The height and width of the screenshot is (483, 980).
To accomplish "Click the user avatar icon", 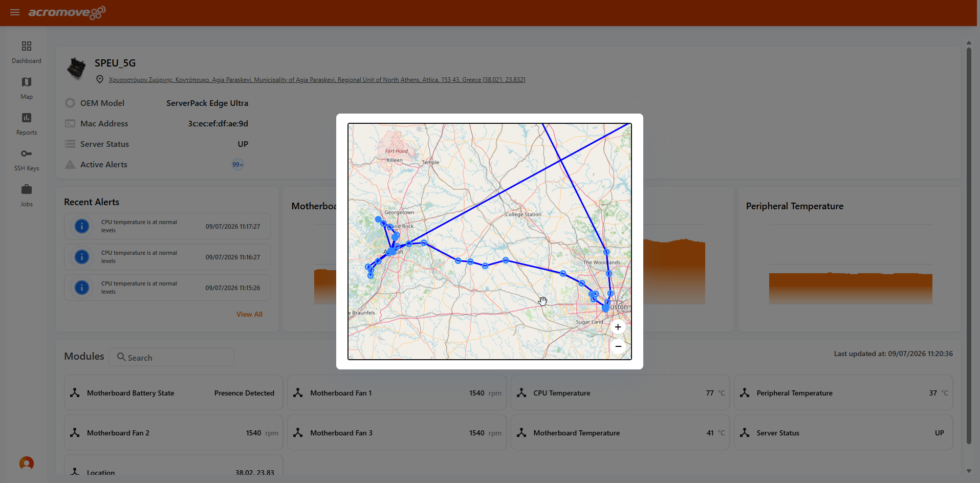I will click(x=27, y=464).
